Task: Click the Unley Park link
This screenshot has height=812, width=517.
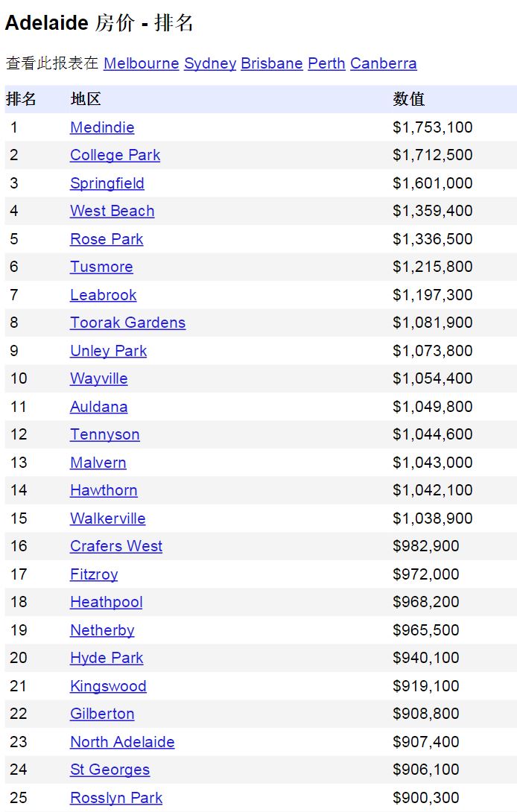Action: (108, 351)
